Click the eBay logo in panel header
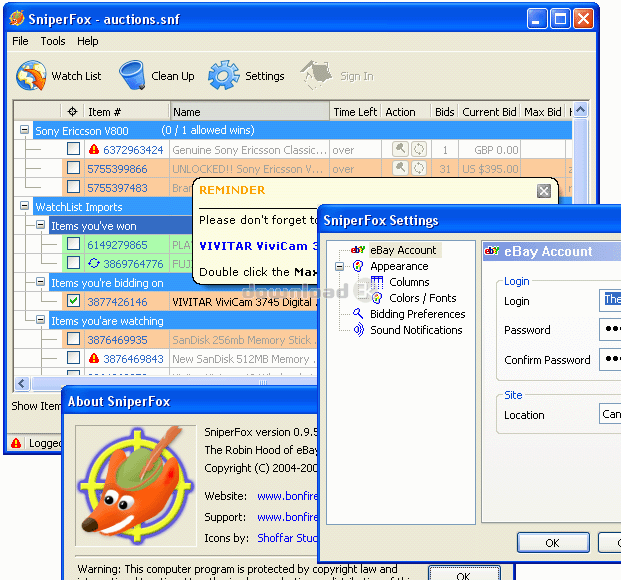Viewport: 621px width, 580px height. [492, 251]
